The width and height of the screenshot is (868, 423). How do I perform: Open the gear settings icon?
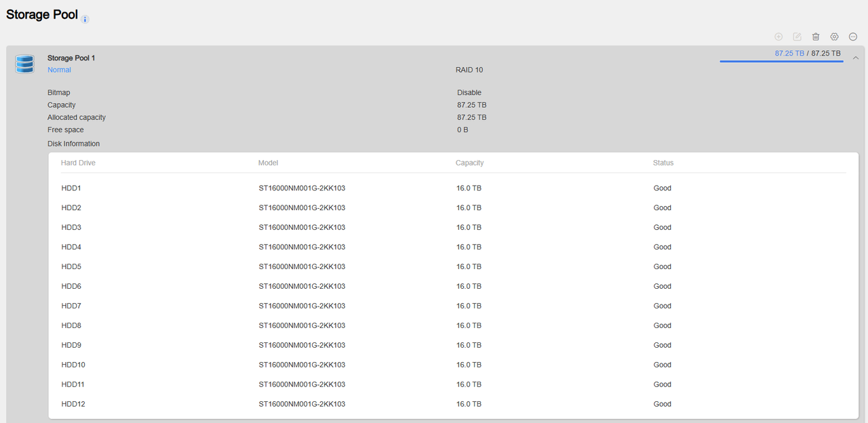[x=835, y=37]
